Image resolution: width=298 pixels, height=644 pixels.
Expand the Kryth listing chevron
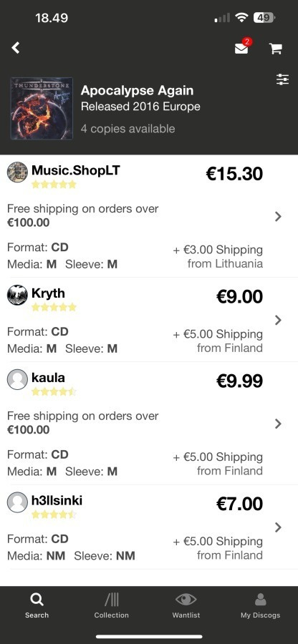[278, 320]
